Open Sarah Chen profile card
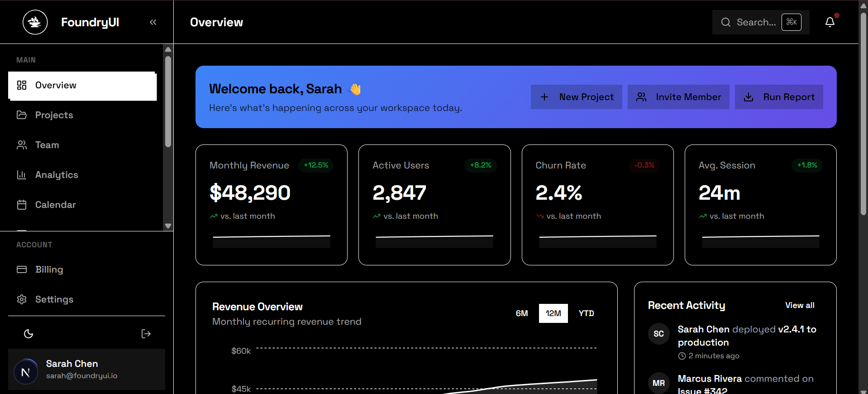Screen dimensions: 868x394 pyautogui.click(x=86, y=369)
